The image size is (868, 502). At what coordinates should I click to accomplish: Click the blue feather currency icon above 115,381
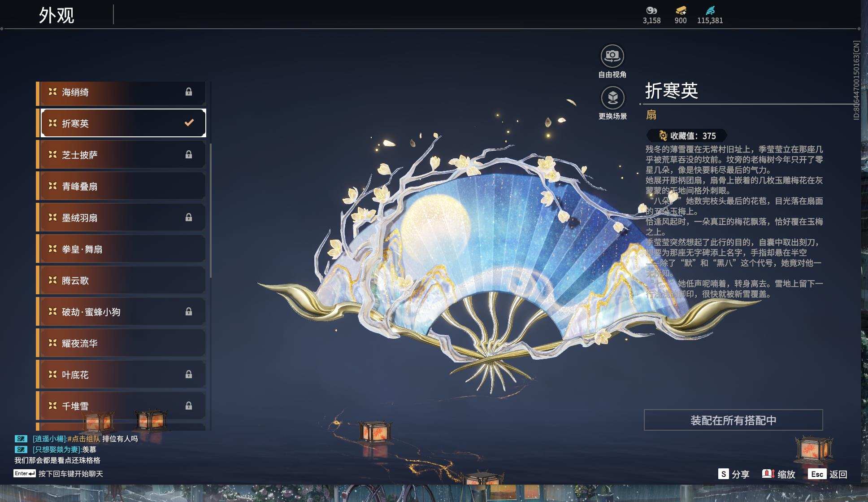tap(710, 10)
